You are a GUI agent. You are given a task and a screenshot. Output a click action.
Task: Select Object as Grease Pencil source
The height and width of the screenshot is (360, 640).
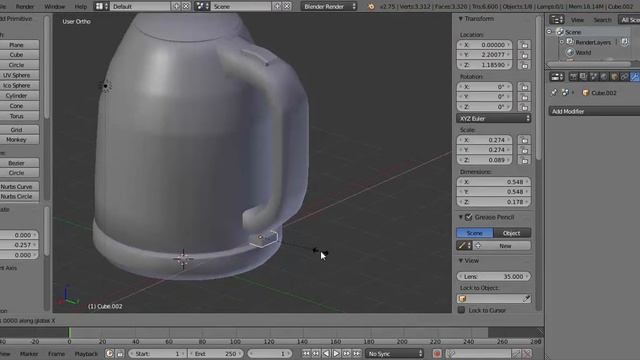coord(512,233)
